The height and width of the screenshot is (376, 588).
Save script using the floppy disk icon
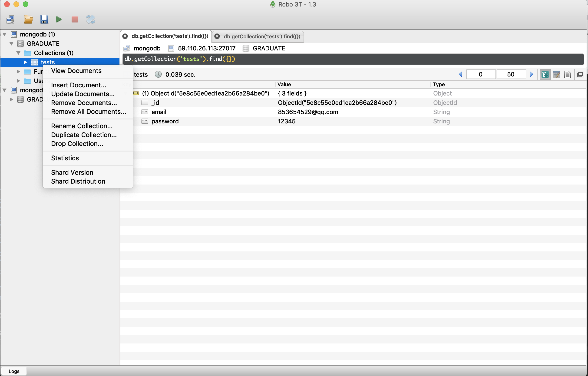[44, 19]
